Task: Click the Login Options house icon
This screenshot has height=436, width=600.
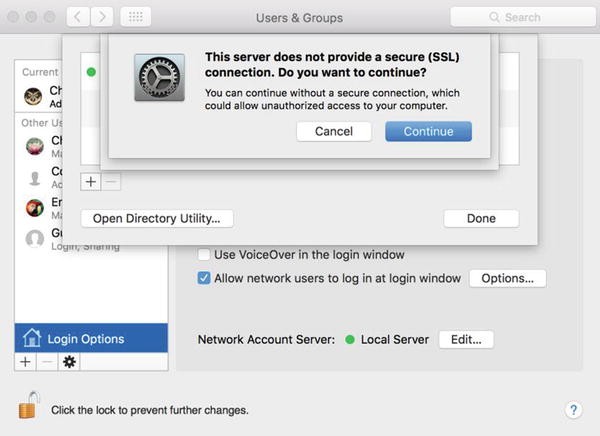Action: click(32, 338)
